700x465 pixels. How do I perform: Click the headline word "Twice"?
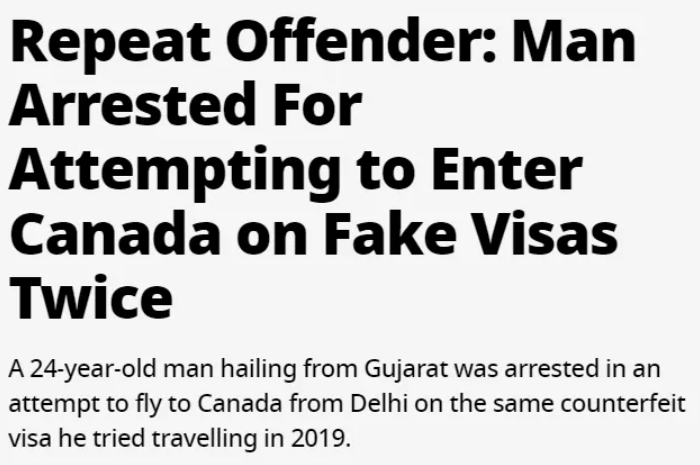point(91,298)
